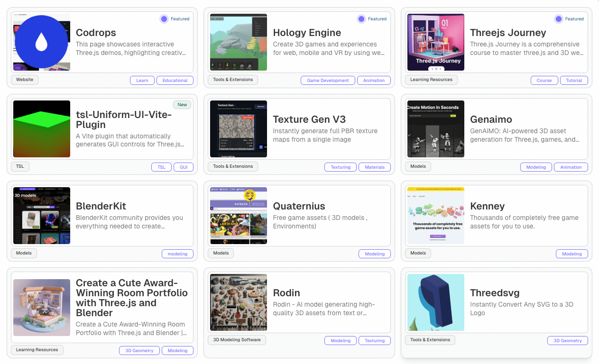599x364 pixels.
Task: Click the Codrops water drop logo
Action: coord(41,42)
